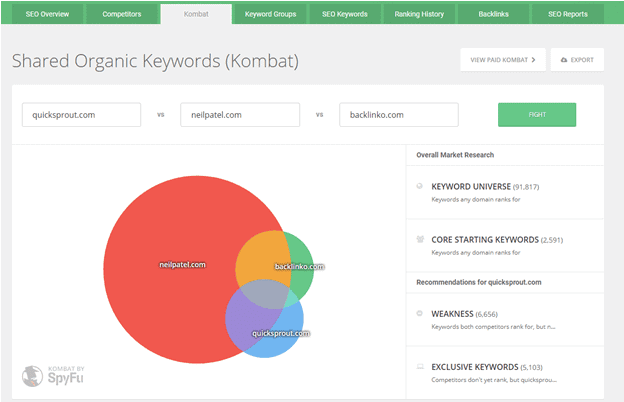The height and width of the screenshot is (402, 624).
Task: Click the Shared Organic Keywords (Kombat) title
Action: [155, 61]
